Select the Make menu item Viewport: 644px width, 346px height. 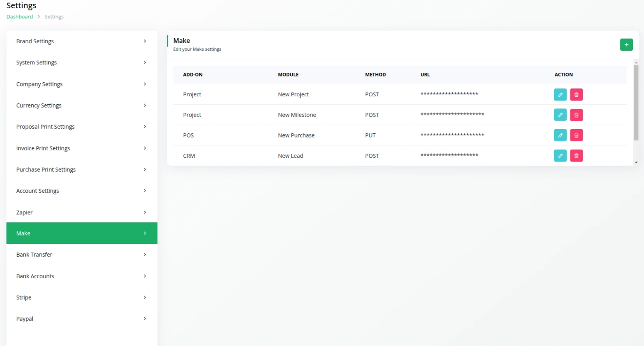coord(82,233)
